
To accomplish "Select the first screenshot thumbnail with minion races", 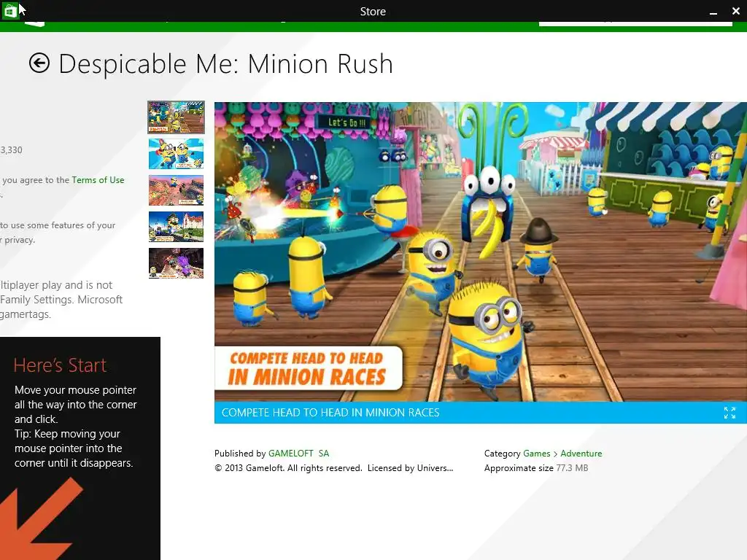I will 176,117.
